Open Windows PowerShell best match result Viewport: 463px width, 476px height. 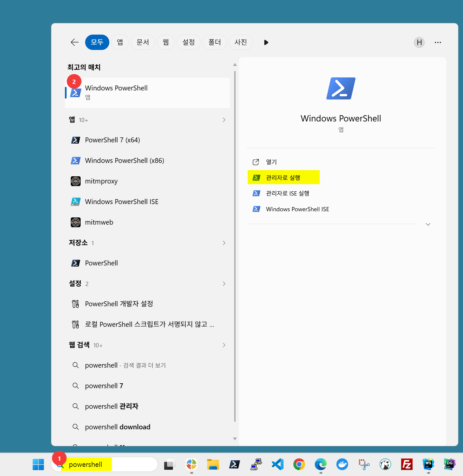147,93
